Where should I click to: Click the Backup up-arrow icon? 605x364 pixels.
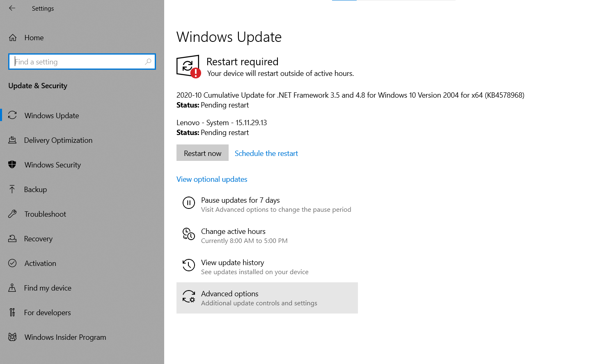[12, 189]
